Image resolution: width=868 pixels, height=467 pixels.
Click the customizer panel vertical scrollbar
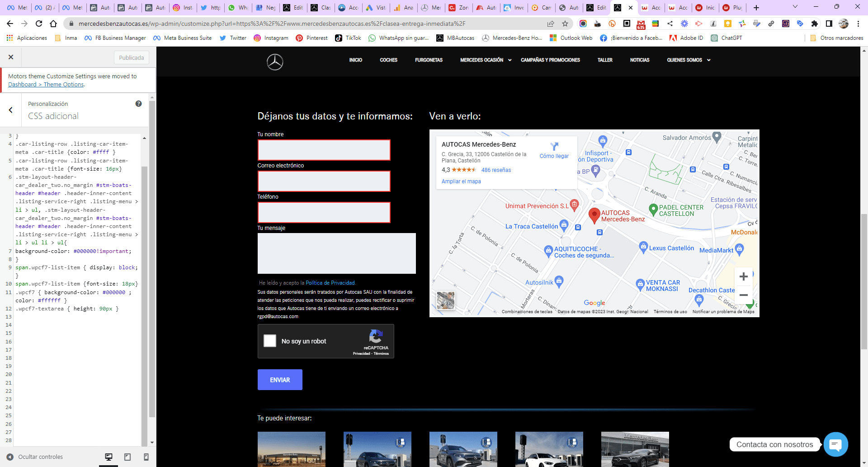pyautogui.click(x=152, y=258)
